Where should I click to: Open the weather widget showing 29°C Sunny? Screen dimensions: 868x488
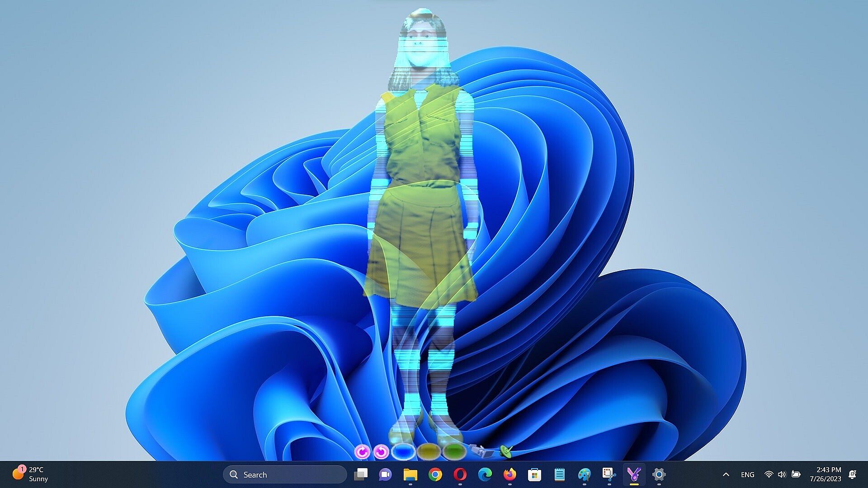point(31,474)
